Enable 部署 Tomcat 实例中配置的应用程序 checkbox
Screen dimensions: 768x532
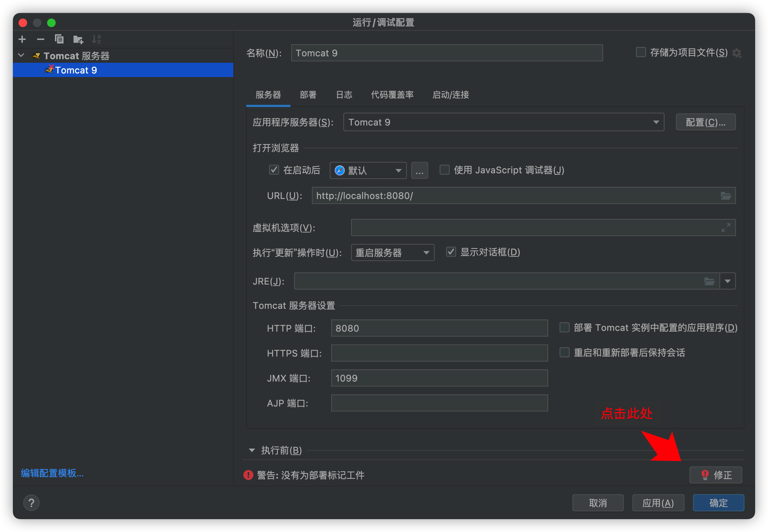(564, 327)
